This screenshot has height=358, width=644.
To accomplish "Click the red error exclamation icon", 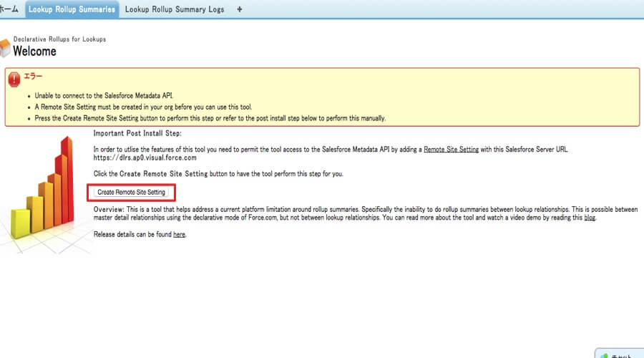I will click(14, 79).
